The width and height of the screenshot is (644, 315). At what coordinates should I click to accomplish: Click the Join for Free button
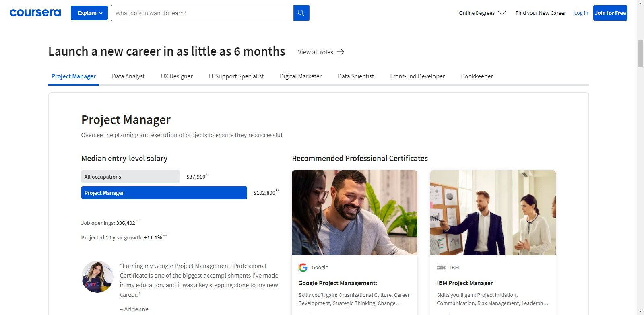610,13
